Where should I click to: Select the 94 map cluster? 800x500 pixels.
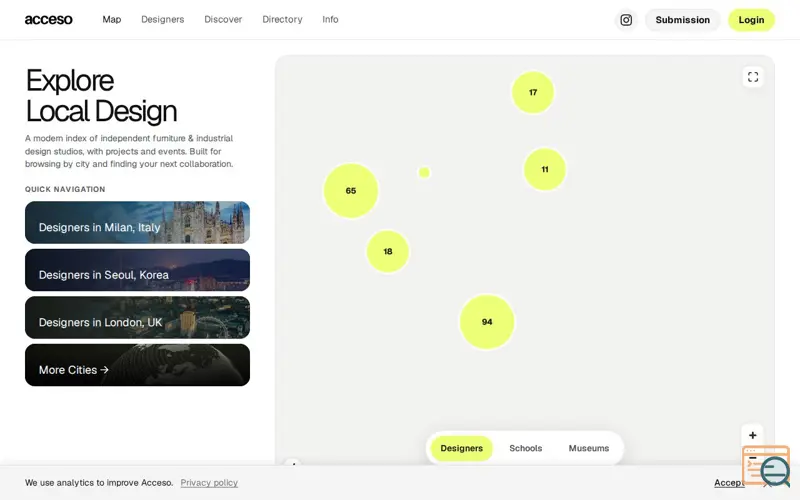[x=487, y=322]
